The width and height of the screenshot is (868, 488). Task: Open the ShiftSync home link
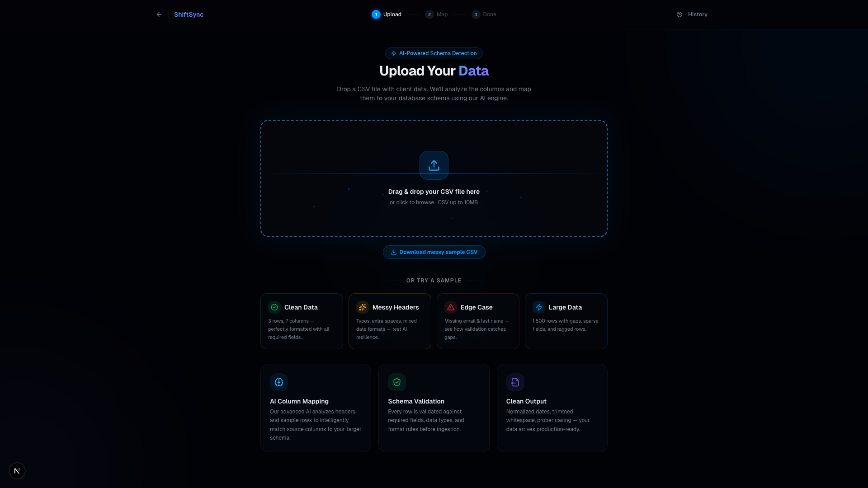pos(189,14)
